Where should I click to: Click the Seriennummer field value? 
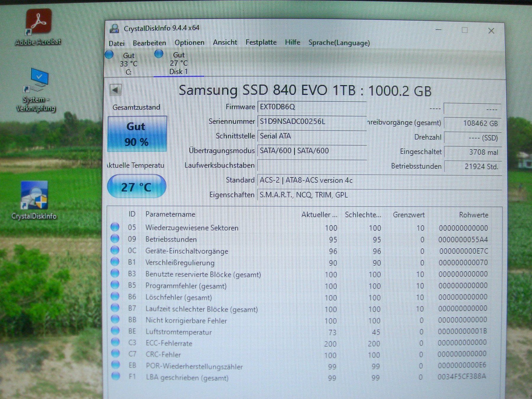[x=312, y=121]
